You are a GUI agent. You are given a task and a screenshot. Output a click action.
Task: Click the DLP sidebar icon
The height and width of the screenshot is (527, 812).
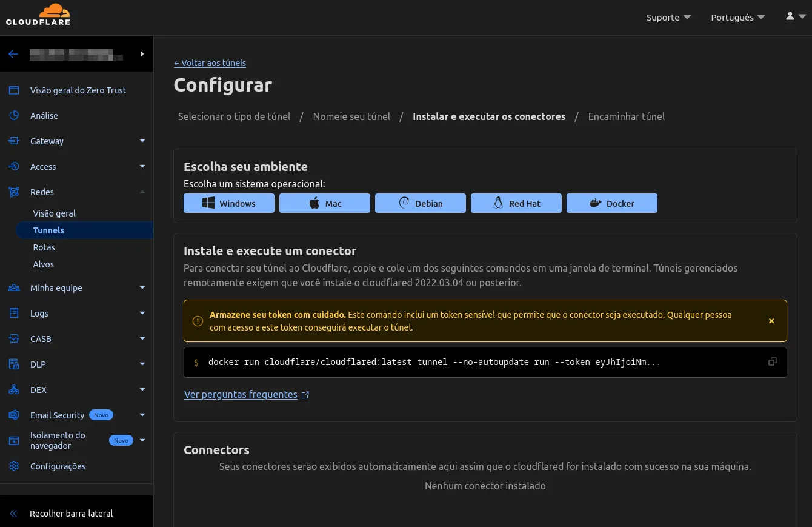[x=14, y=364]
